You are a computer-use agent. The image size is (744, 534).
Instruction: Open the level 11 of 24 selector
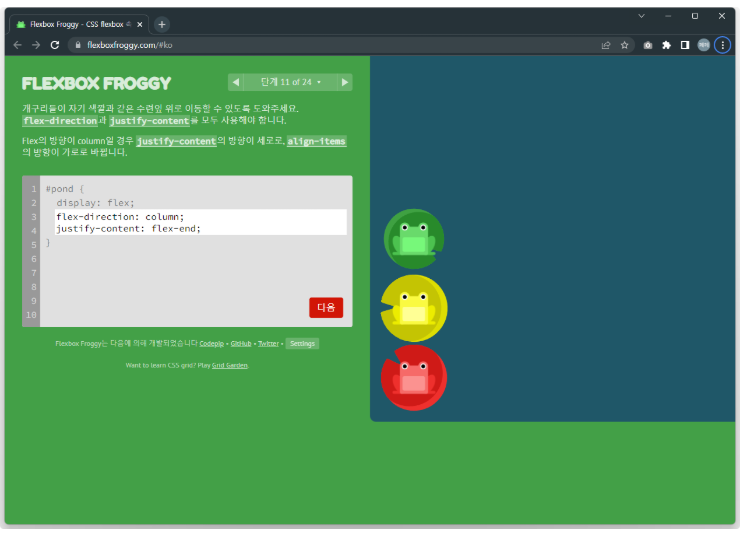coord(290,82)
